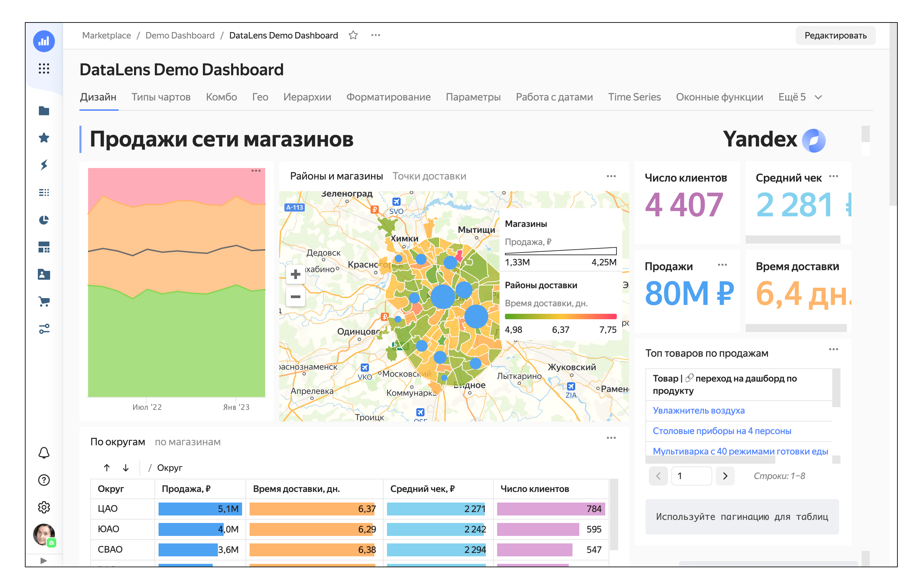Image resolution: width=924 pixels, height=586 pixels.
Task: Click Редактировать button top right
Action: coord(837,35)
